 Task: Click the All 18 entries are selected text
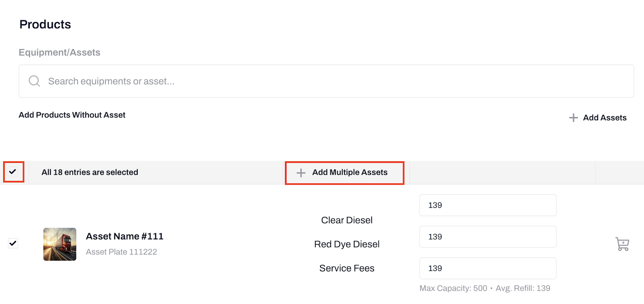coord(90,173)
